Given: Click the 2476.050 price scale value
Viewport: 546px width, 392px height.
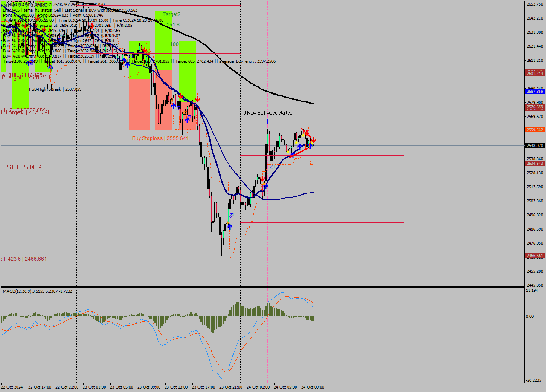Looking at the screenshot, I should point(535,243).
